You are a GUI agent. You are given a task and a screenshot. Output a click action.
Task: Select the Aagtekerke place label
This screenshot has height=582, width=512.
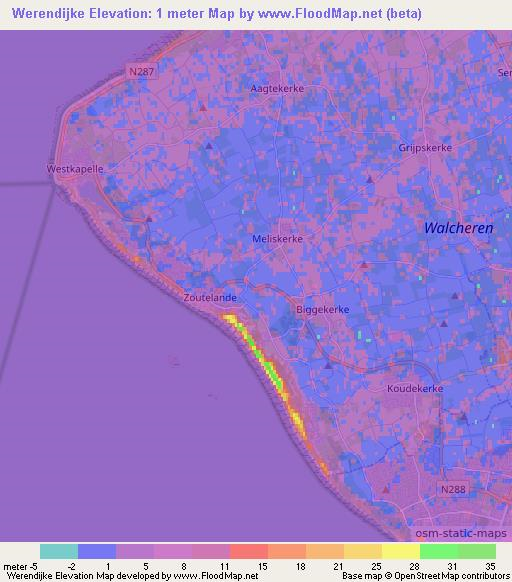pyautogui.click(x=277, y=88)
